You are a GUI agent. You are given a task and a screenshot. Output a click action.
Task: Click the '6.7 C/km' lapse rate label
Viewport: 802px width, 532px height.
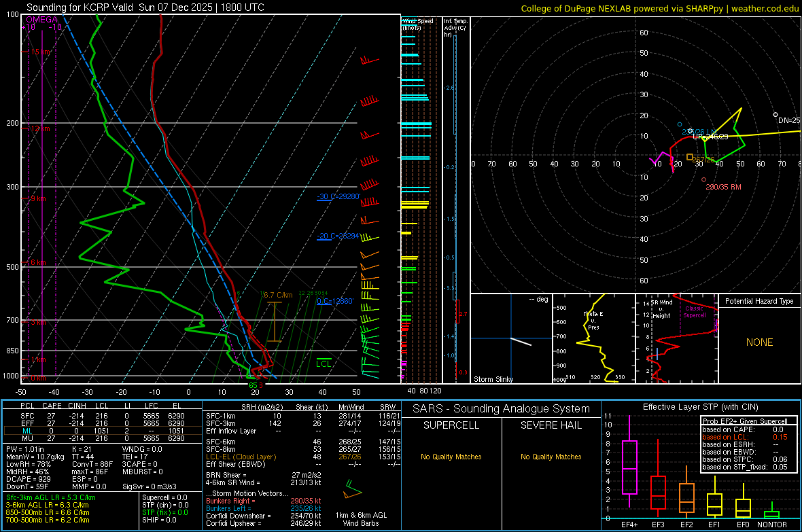(x=278, y=295)
